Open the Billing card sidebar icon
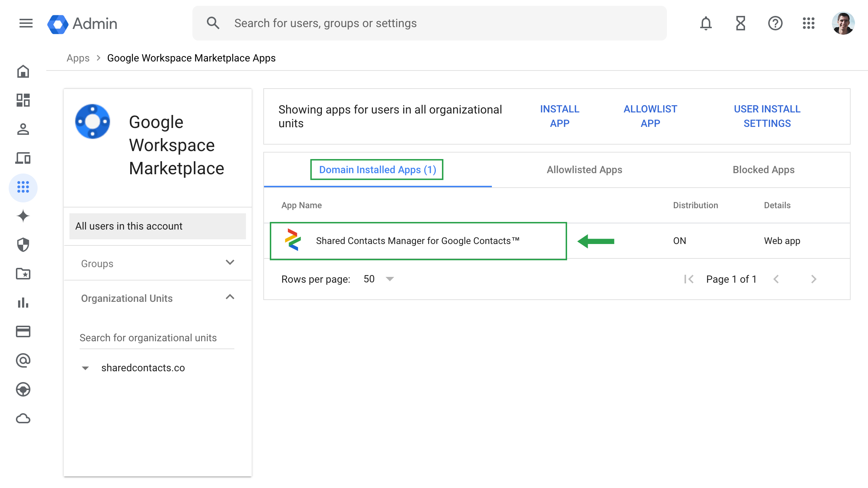 tap(23, 331)
